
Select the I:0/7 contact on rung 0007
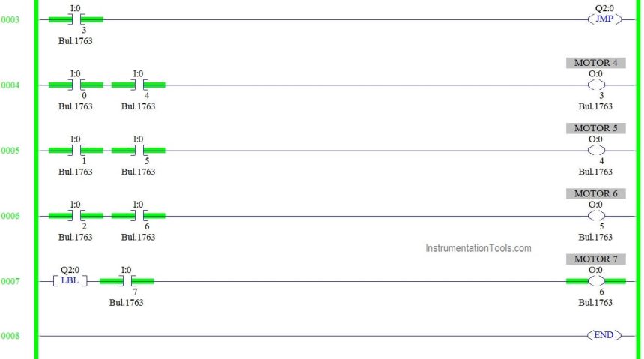pyautogui.click(x=127, y=281)
